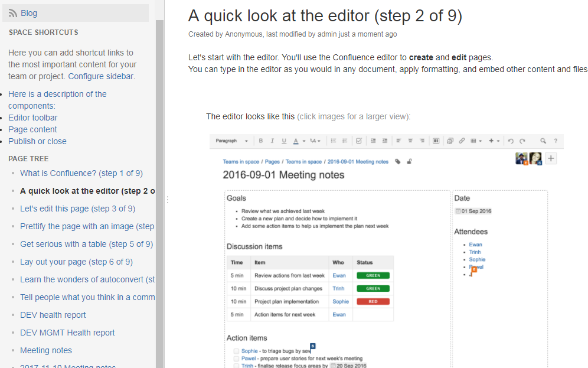Open the Paragraph style dropdown in editor image
This screenshot has height=368, width=588.
point(231,141)
